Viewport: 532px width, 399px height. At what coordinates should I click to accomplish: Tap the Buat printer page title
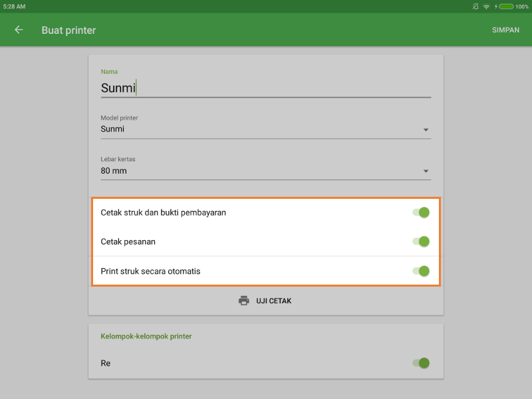click(x=68, y=30)
